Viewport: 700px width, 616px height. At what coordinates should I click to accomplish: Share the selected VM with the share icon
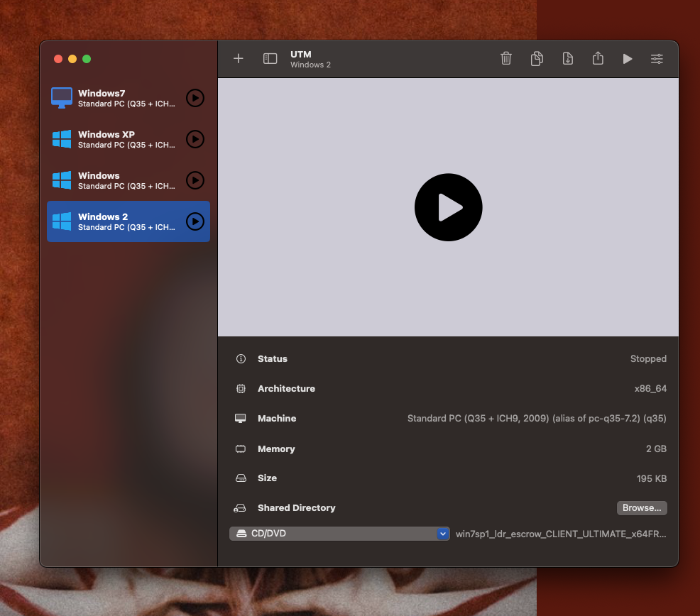(x=598, y=58)
